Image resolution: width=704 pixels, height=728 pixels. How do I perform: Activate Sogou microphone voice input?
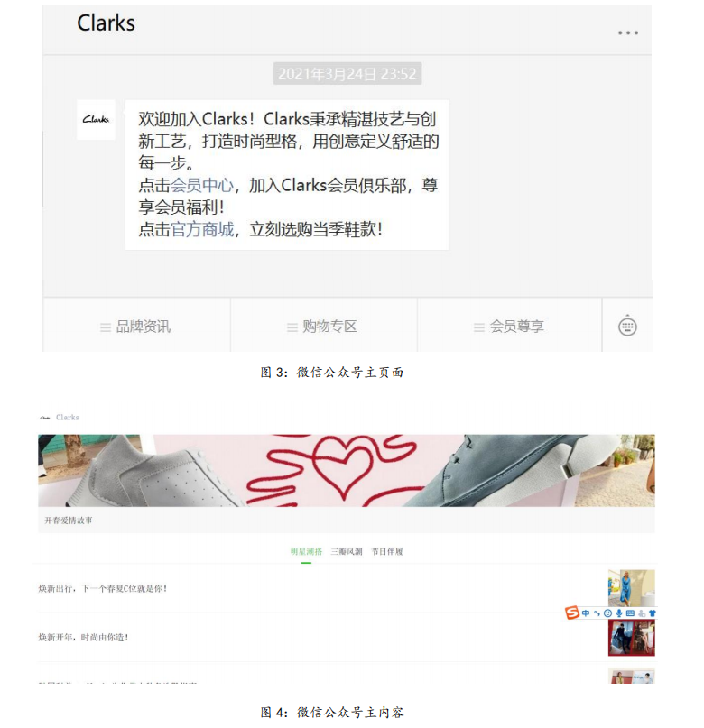[619, 613]
